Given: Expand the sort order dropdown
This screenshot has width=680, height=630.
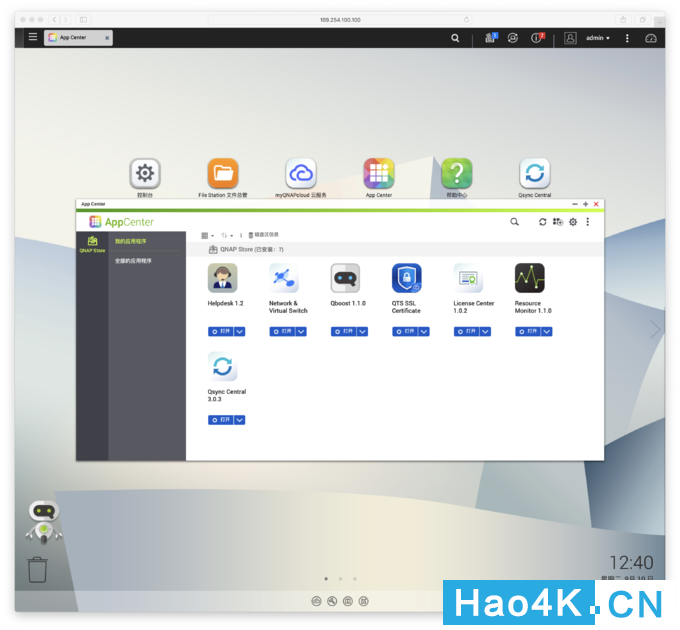Looking at the screenshot, I should [x=227, y=235].
